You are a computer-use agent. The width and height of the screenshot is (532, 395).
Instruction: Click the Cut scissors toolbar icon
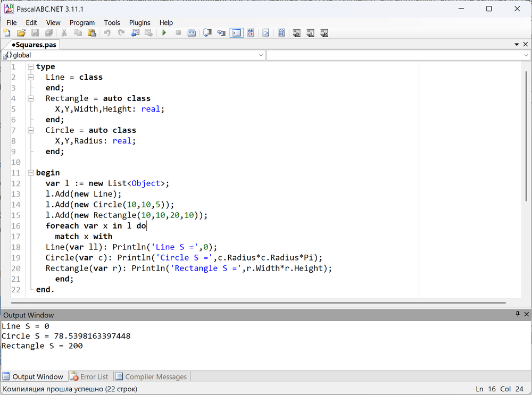(x=64, y=33)
